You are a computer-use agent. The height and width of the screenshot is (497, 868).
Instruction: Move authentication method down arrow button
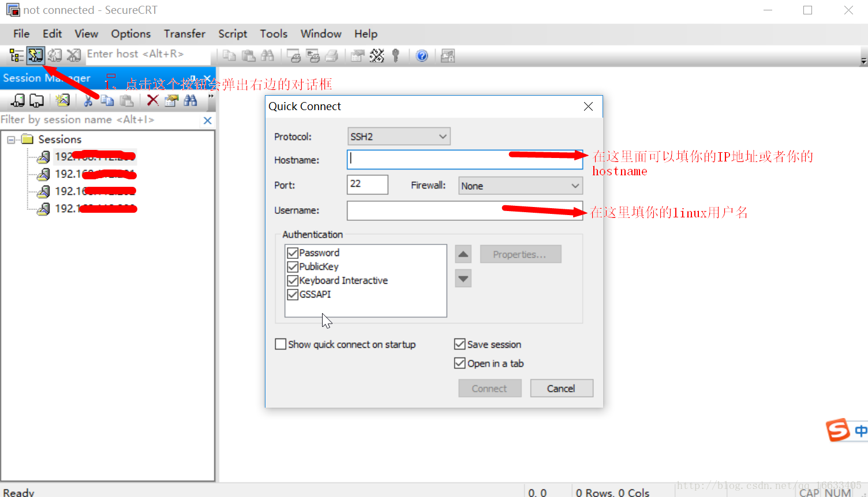coord(463,278)
